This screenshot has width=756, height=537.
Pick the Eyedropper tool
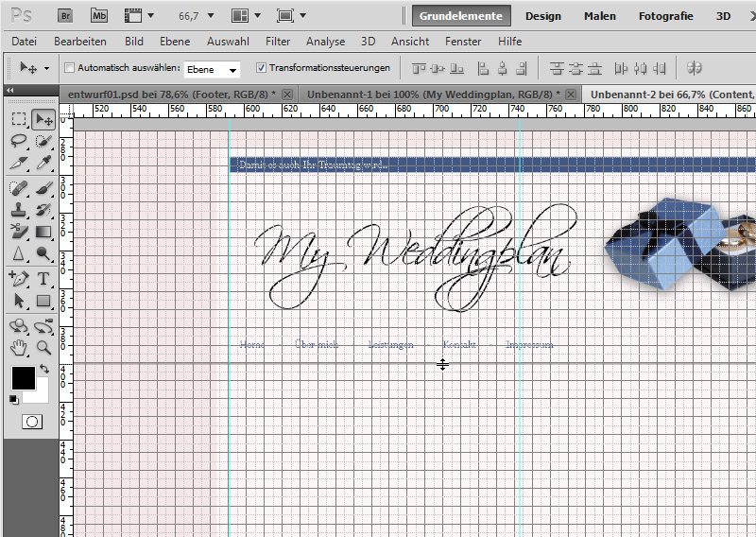click(x=43, y=163)
